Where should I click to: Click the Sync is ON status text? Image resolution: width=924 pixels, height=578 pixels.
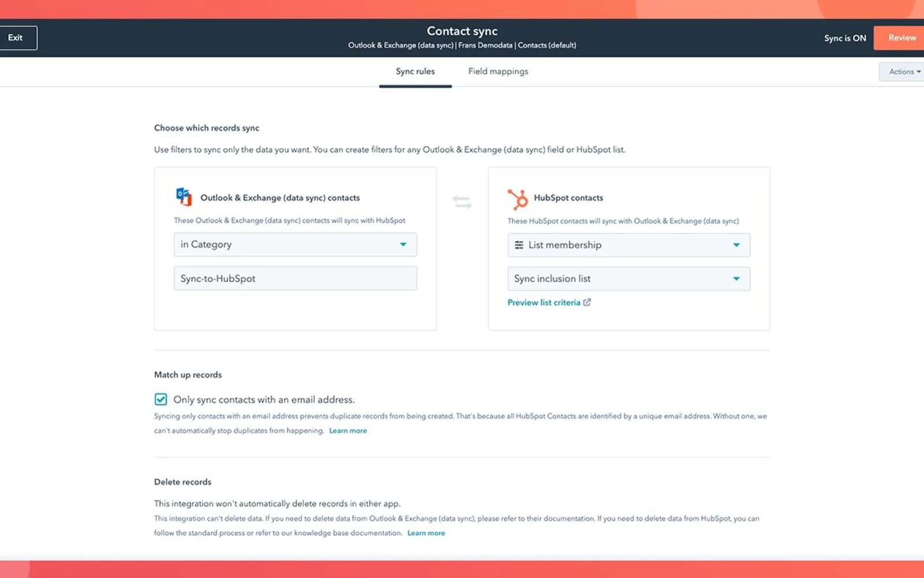coord(845,38)
